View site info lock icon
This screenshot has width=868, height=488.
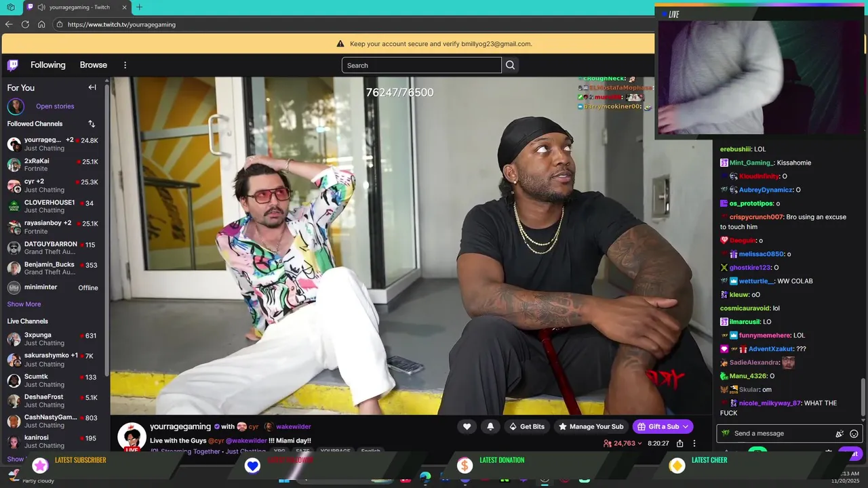pos(60,24)
